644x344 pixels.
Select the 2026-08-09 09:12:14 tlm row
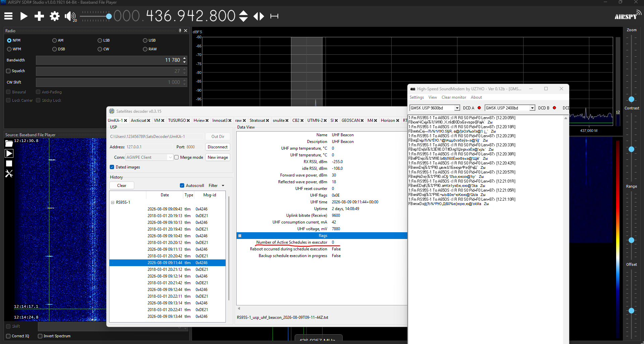point(167,276)
